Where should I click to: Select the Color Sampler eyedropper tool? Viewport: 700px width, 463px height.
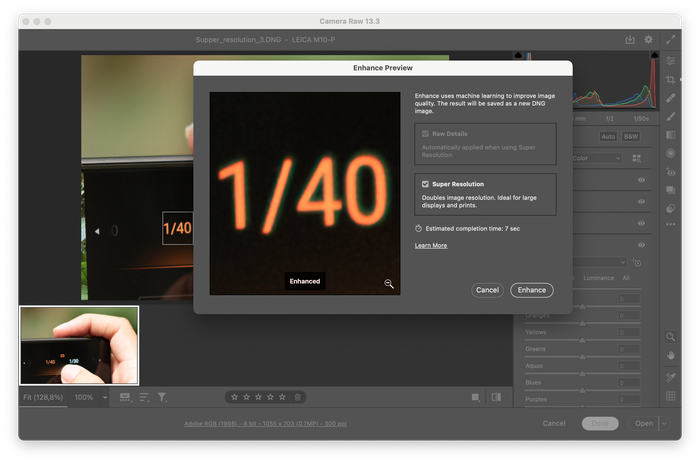point(671,377)
